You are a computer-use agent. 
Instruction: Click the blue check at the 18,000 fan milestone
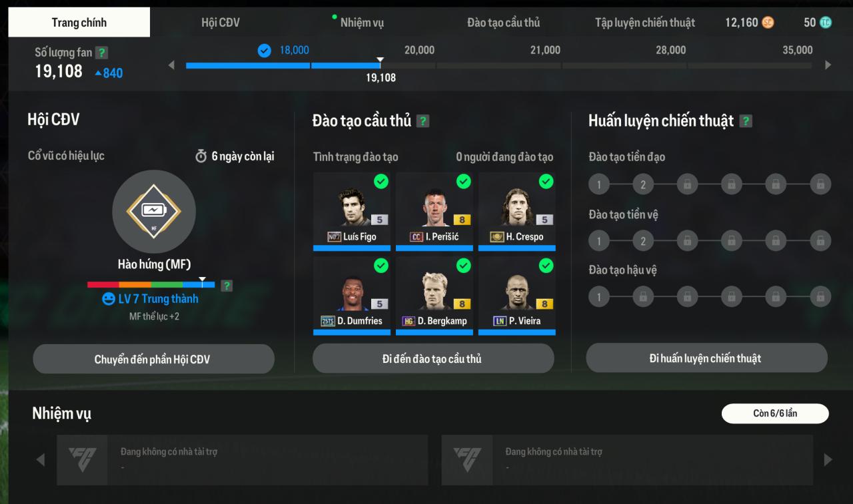point(265,50)
